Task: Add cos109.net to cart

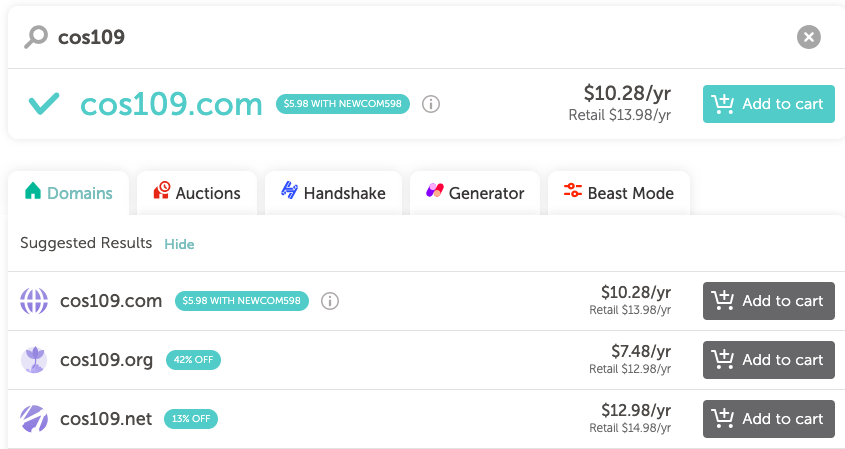Action: coord(768,419)
